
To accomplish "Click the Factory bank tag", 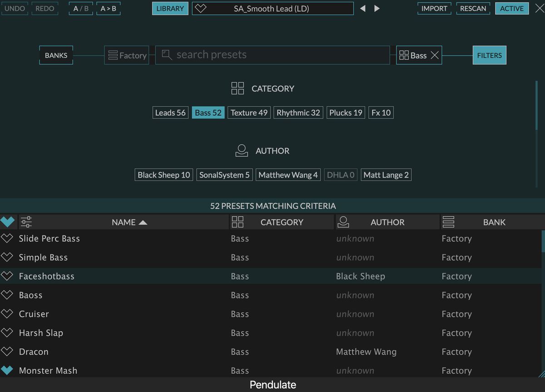I will click(x=127, y=55).
